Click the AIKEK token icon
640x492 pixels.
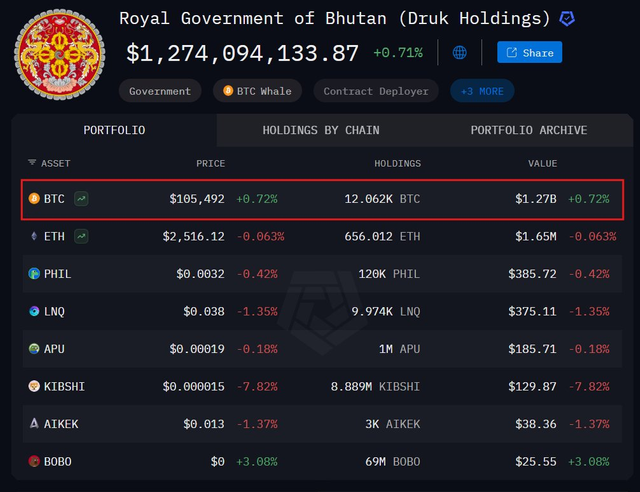click(x=34, y=423)
